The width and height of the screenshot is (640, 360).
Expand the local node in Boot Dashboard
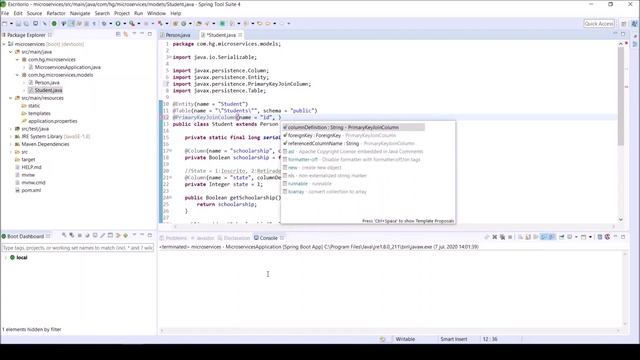coord(5,258)
